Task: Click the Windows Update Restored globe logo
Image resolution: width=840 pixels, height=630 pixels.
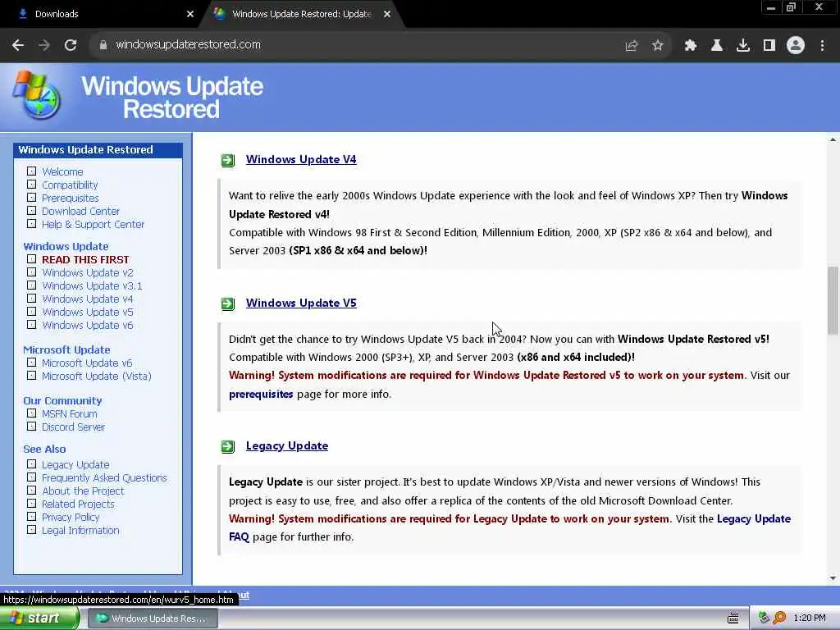Action: point(36,95)
